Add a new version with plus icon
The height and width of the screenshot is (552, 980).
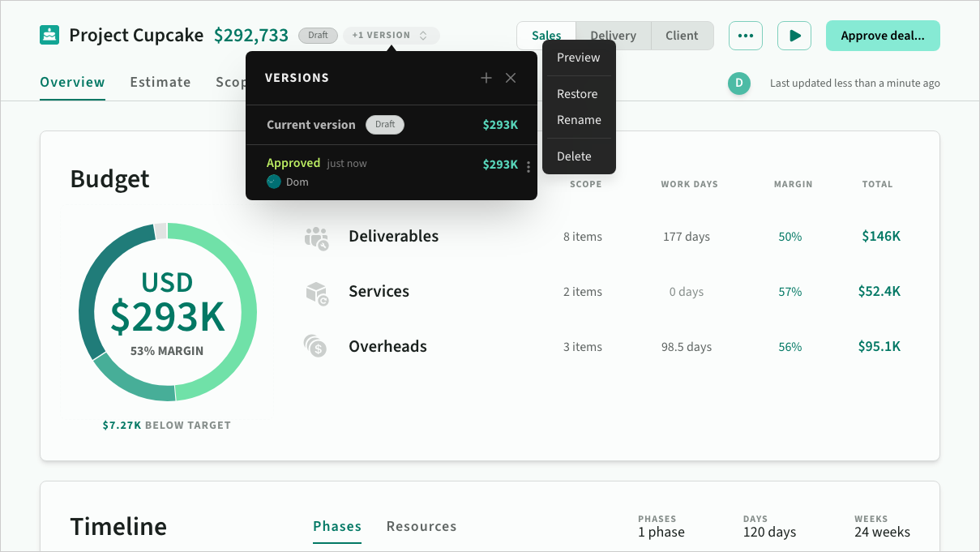[486, 78]
